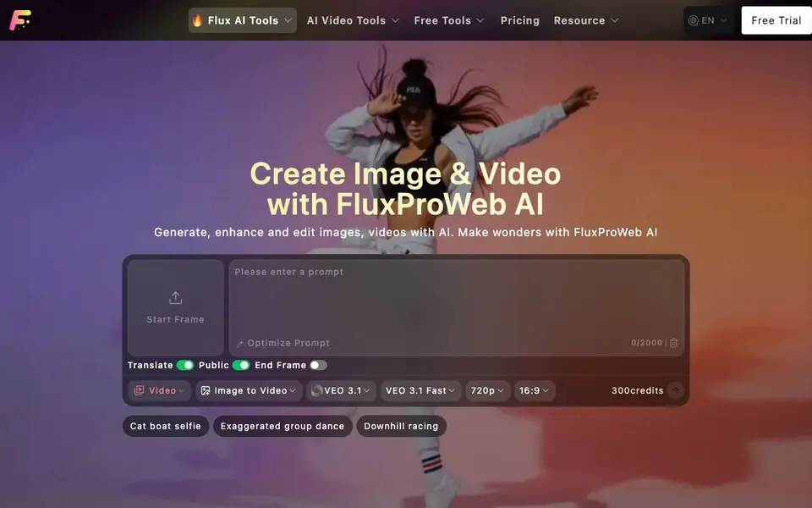
Task: Click the Free Trial button
Action: (x=776, y=20)
